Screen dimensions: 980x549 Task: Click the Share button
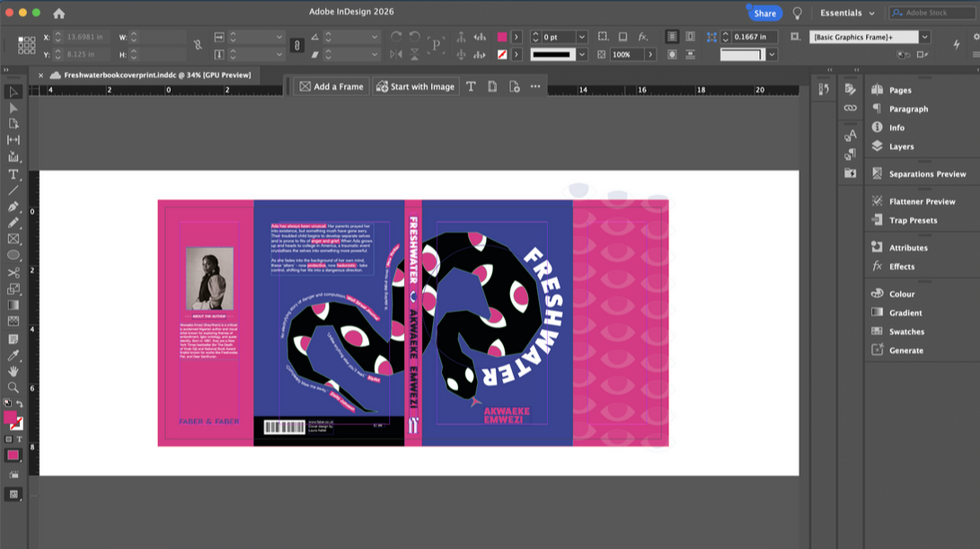click(764, 13)
